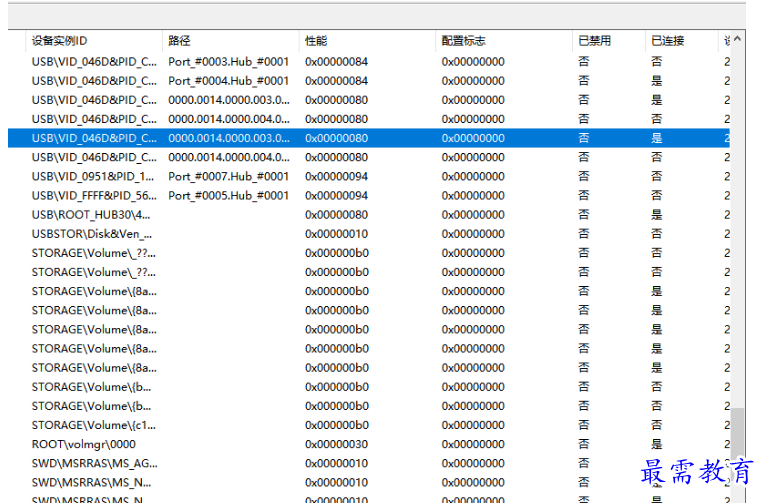
Task: Click 否 disabled value in USBSTOR\Disk&Ven row
Action: click(584, 234)
